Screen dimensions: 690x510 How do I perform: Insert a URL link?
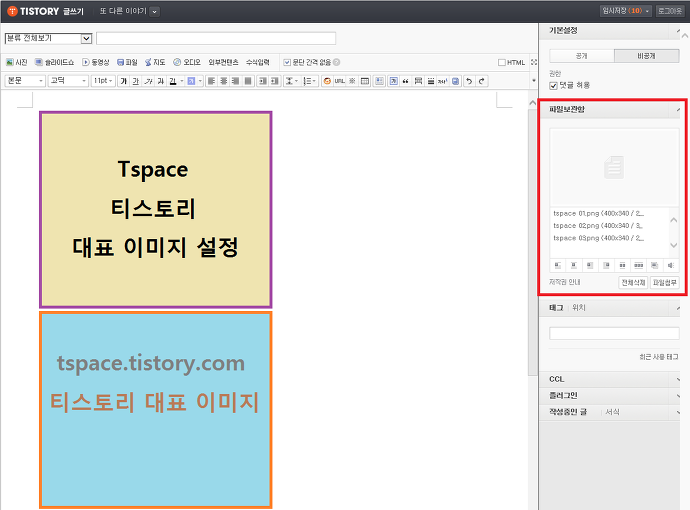[339, 81]
